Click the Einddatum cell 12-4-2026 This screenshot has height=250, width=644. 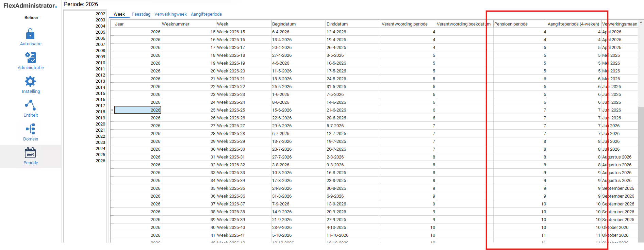[x=353, y=32]
